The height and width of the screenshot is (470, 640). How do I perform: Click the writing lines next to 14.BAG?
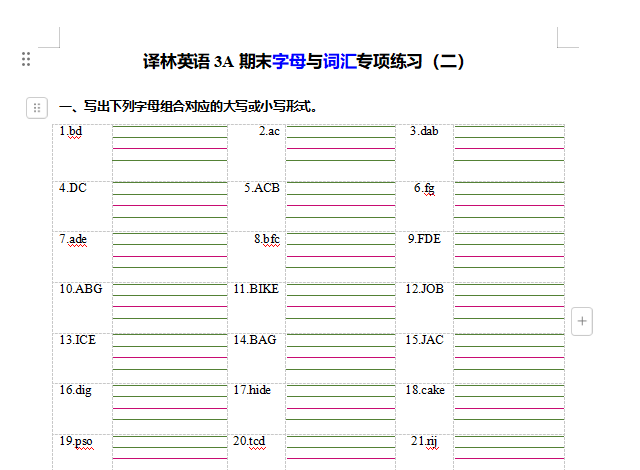(x=341, y=352)
